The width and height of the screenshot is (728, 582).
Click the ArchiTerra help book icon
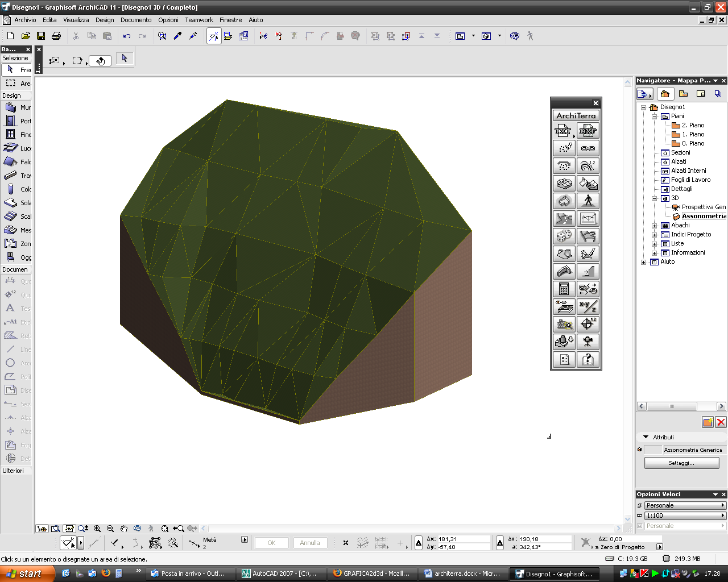click(x=588, y=360)
